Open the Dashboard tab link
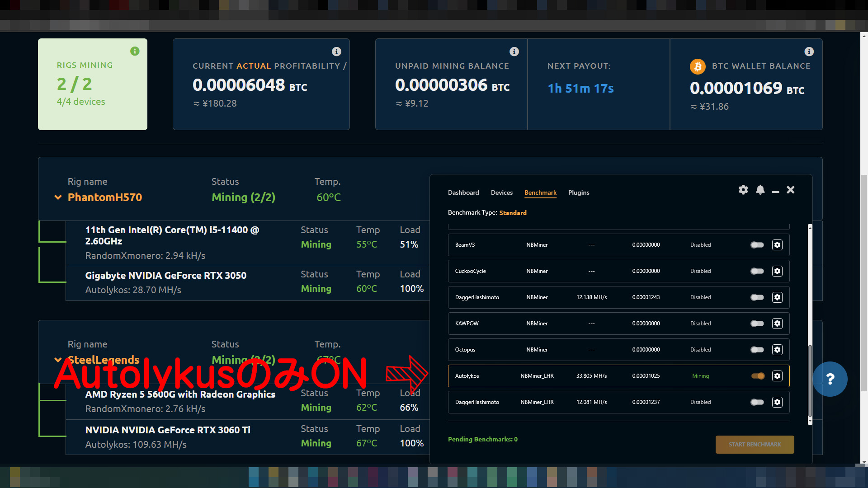Screen dimensions: 868x488 [463, 192]
